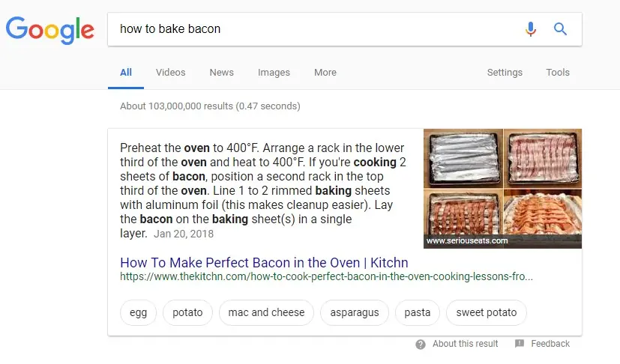
Task: Select the 'asparagus' suggestion chip
Action: [355, 312]
